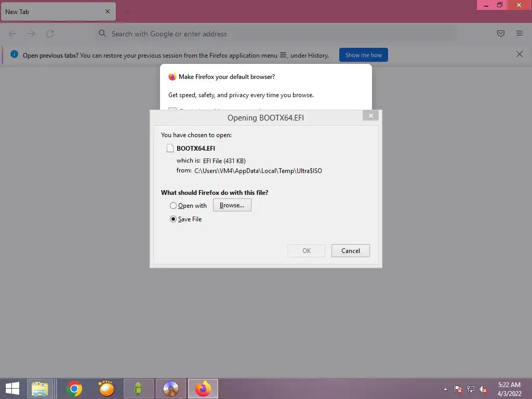Click the Browse... button

pyautogui.click(x=232, y=205)
